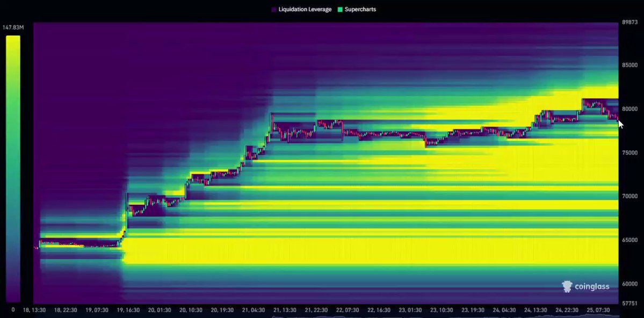Toggle the Liquidation Leverage legend series
Viewport: 644px width, 318px height.
pos(301,10)
